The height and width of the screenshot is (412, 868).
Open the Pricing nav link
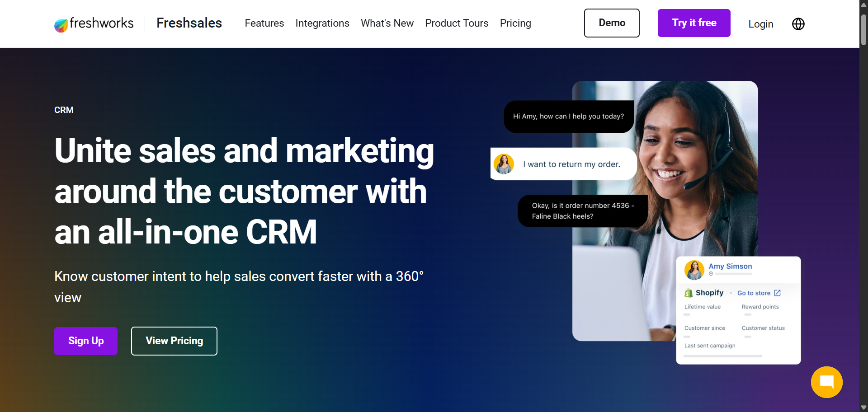point(515,23)
